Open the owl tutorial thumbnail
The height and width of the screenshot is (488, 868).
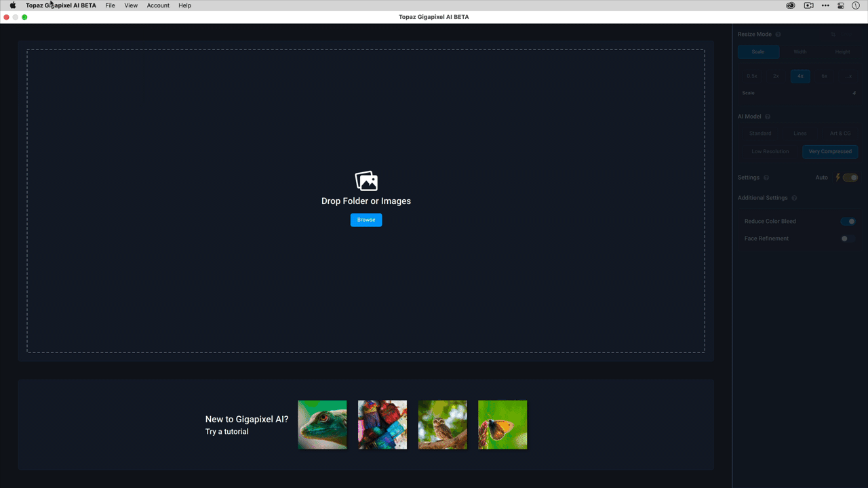[x=442, y=425]
